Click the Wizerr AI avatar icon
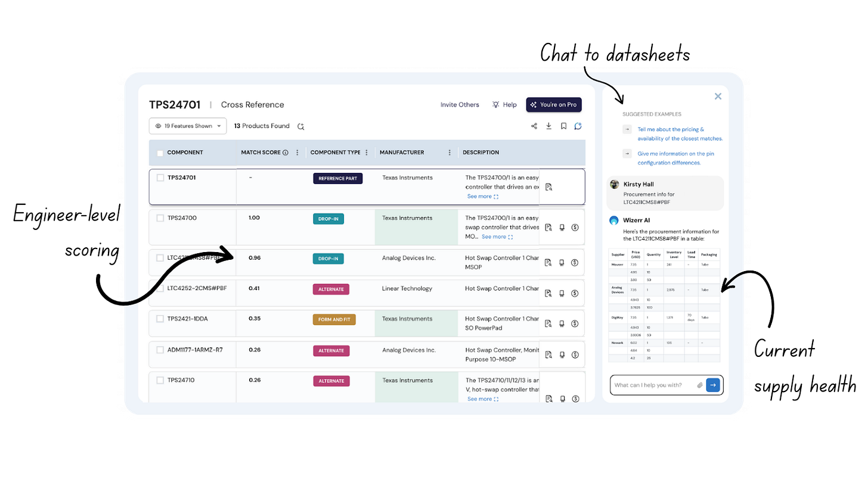This screenshot has width=868, height=488. (x=614, y=220)
